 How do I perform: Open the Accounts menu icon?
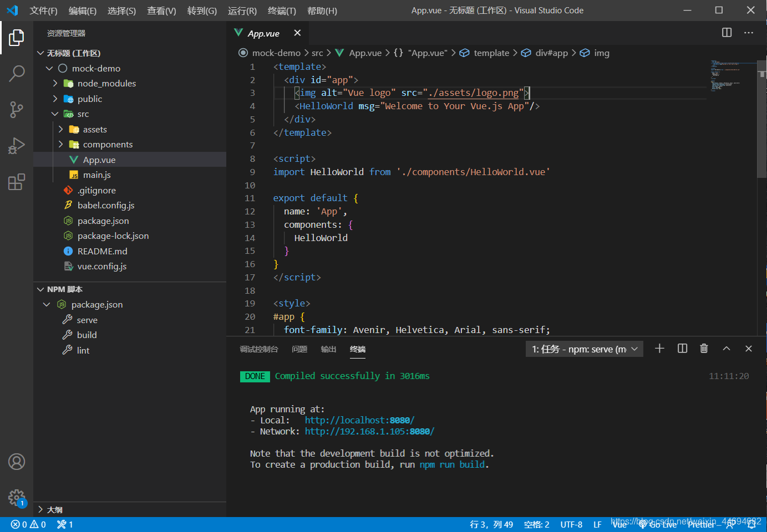click(x=17, y=462)
